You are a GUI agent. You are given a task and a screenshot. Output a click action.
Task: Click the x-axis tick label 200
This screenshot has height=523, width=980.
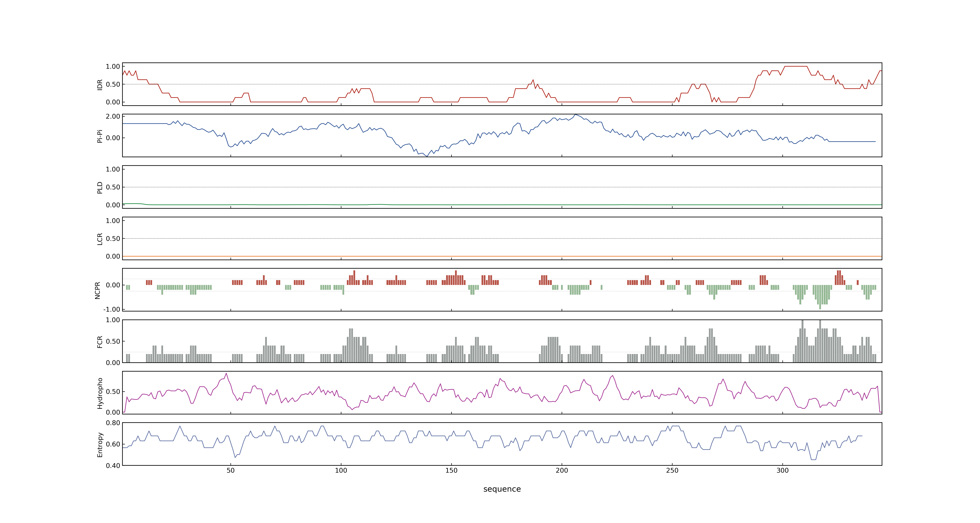[562, 470]
